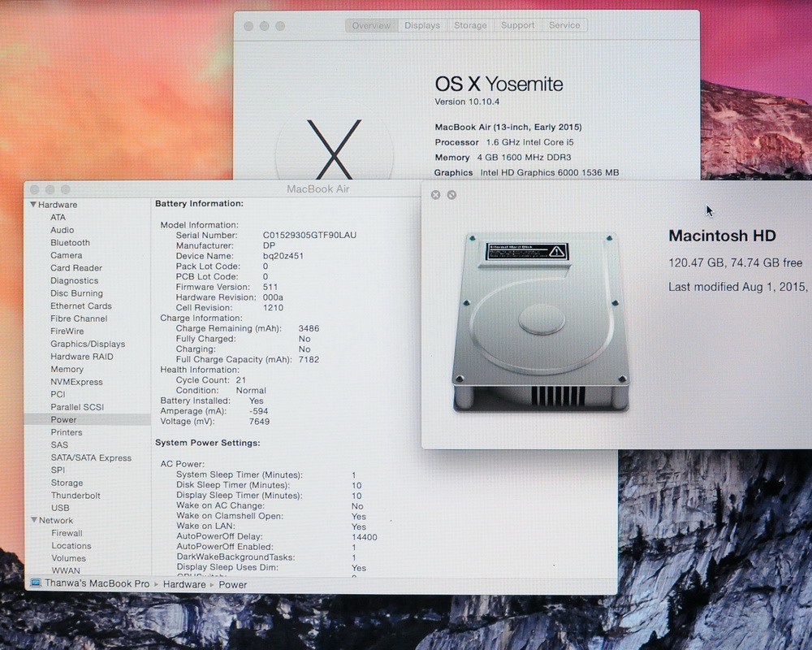Screen dimensions: 812x650
Task: Select SATA/SATA Express in the sidebar
Action: pos(91,457)
